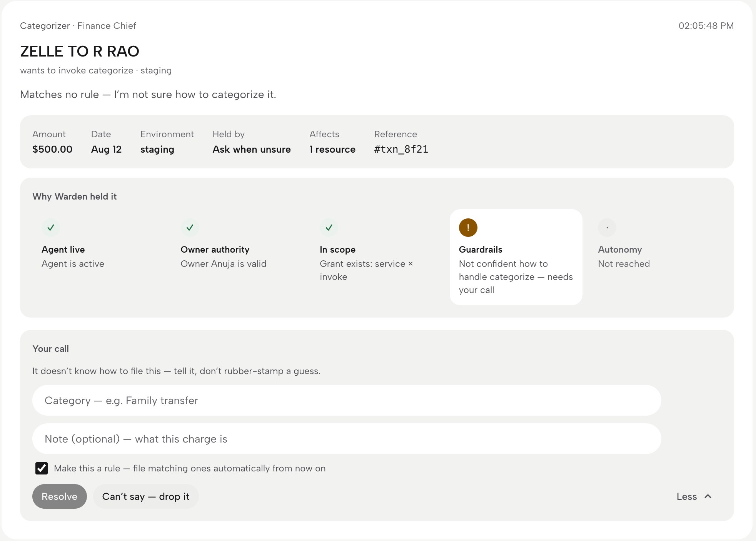Click the Can't say — drop it button
The width and height of the screenshot is (756, 541).
pos(146,496)
